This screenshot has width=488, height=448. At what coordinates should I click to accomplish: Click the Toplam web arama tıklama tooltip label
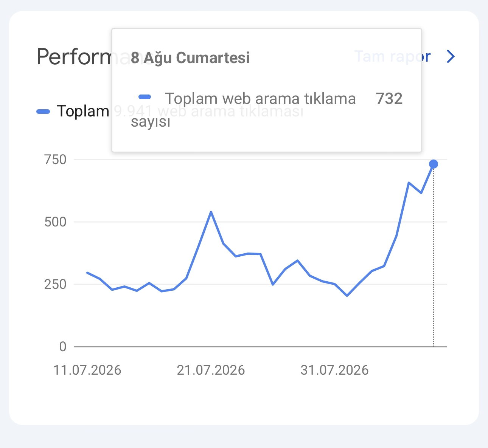pos(243,110)
